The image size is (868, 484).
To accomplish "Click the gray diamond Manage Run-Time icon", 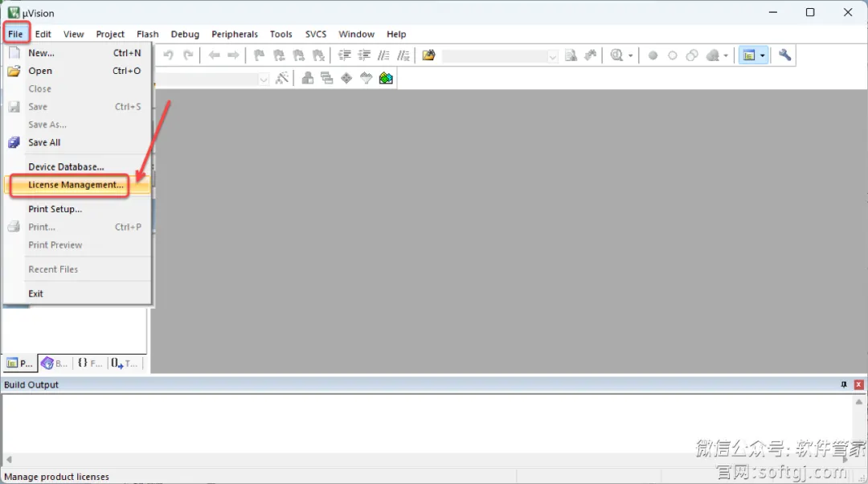I will pyautogui.click(x=346, y=78).
